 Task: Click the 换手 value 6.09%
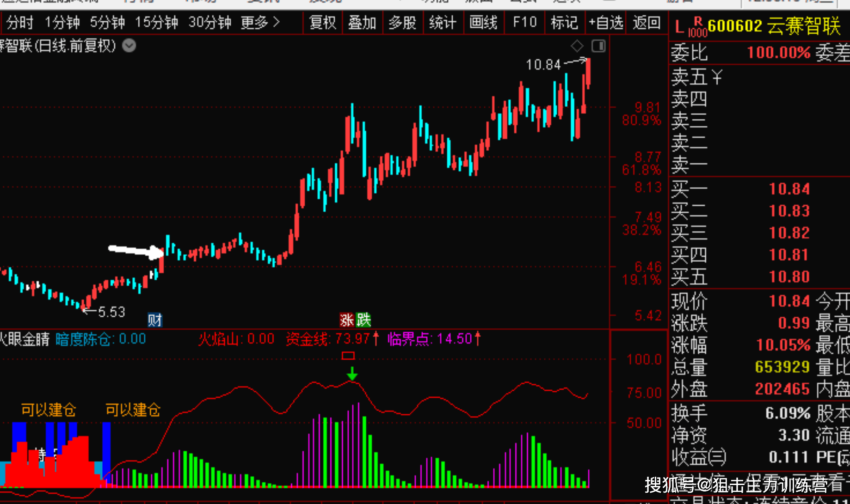[788, 413]
